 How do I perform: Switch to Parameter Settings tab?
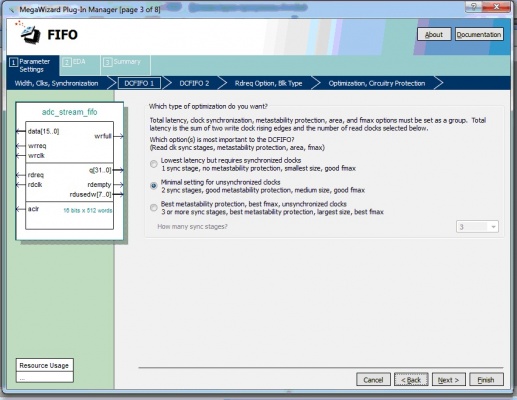pos(32,65)
